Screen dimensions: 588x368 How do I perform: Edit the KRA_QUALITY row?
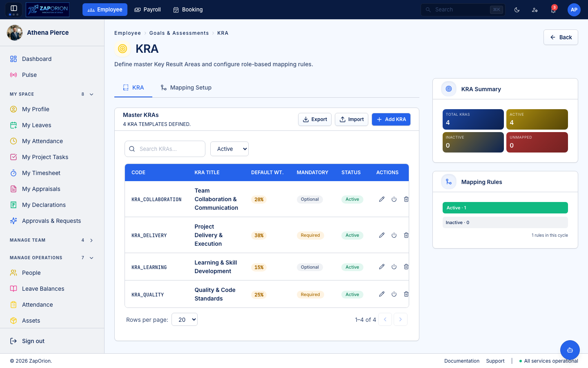(382, 294)
